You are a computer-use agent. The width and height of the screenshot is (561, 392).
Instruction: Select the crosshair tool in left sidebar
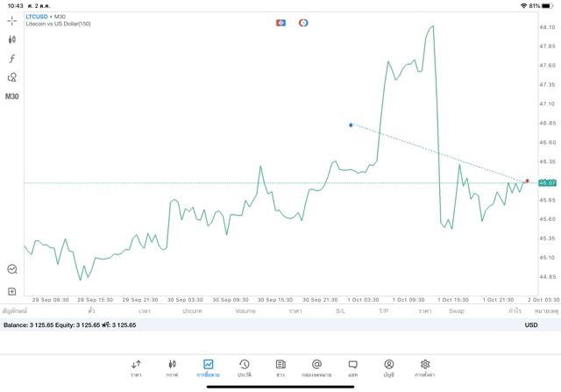click(12, 21)
